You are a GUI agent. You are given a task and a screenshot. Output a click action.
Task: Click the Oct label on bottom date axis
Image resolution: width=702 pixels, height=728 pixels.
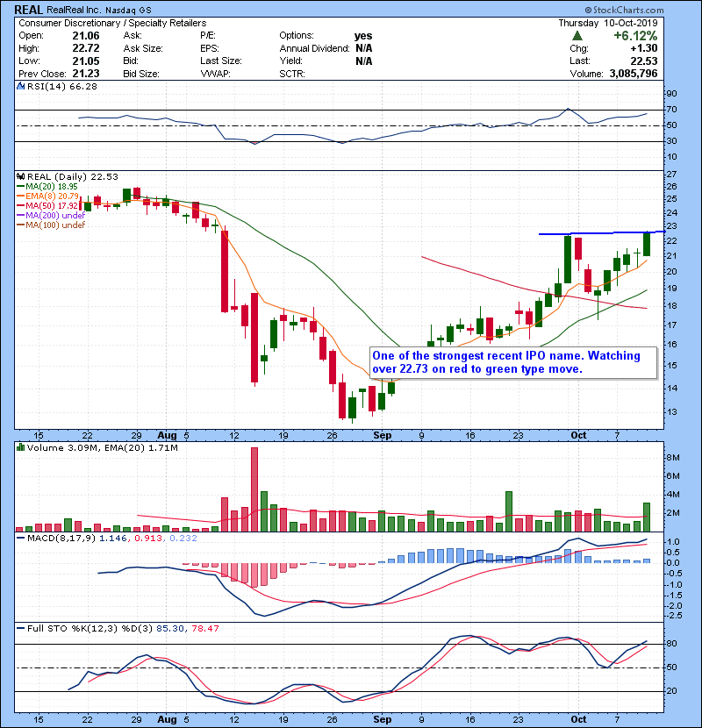(x=578, y=719)
